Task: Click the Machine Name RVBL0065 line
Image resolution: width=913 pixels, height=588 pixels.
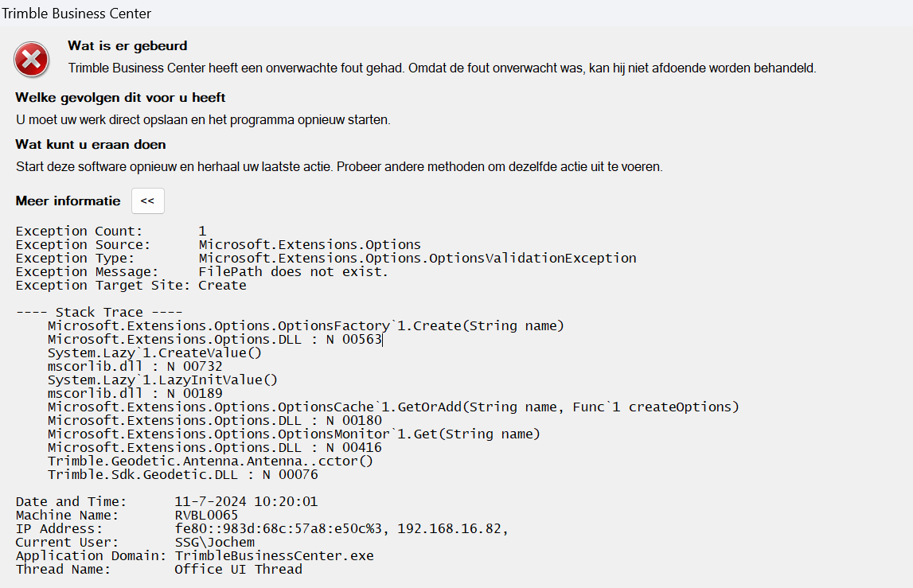Action: coord(127,516)
